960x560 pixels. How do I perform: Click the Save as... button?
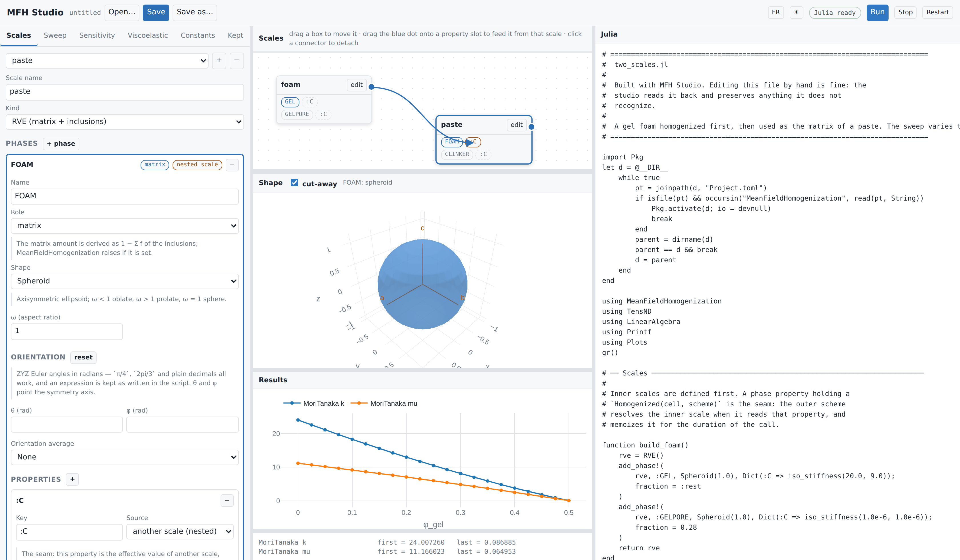[x=195, y=13]
